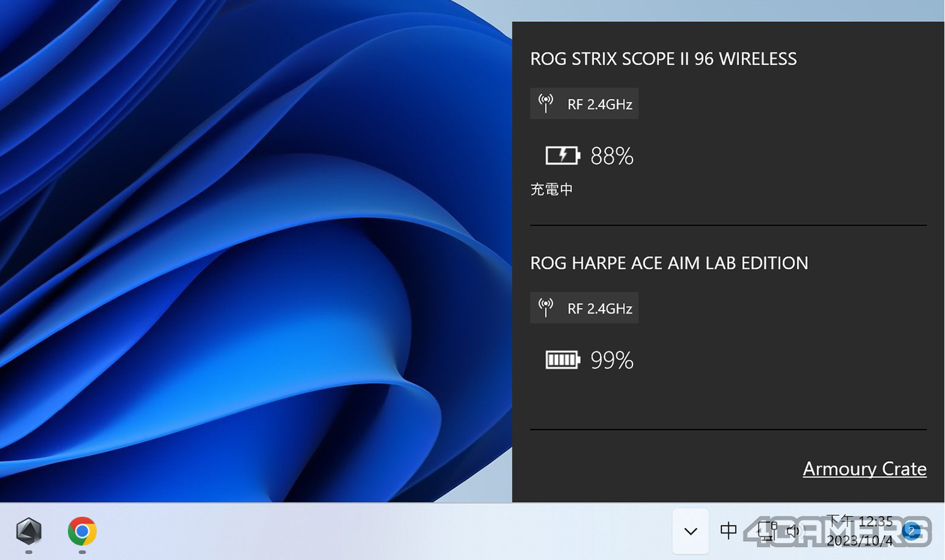Click the mouse's RF 2.4GHz connection label
The width and height of the screenshot is (945, 560).
click(599, 308)
